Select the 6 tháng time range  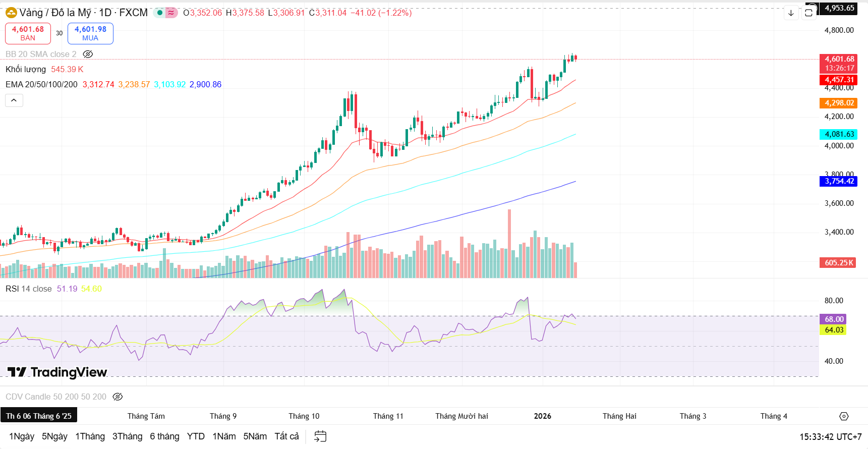point(164,436)
